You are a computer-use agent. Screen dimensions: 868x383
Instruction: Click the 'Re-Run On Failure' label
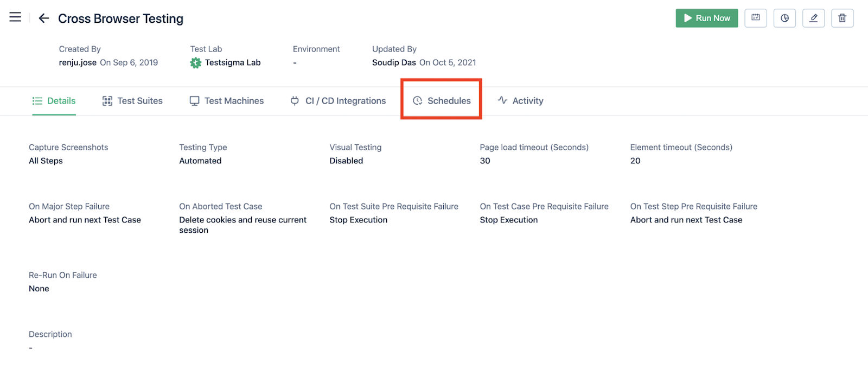[x=63, y=275]
